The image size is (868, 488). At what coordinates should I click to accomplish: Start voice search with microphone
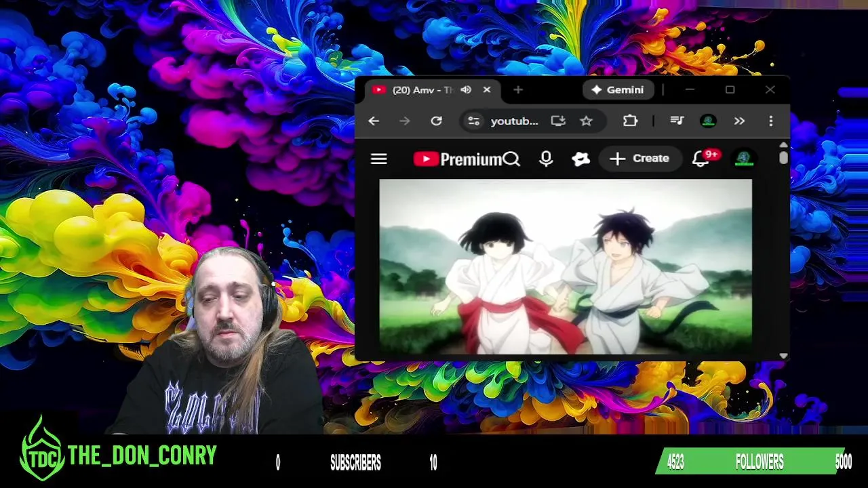point(546,159)
